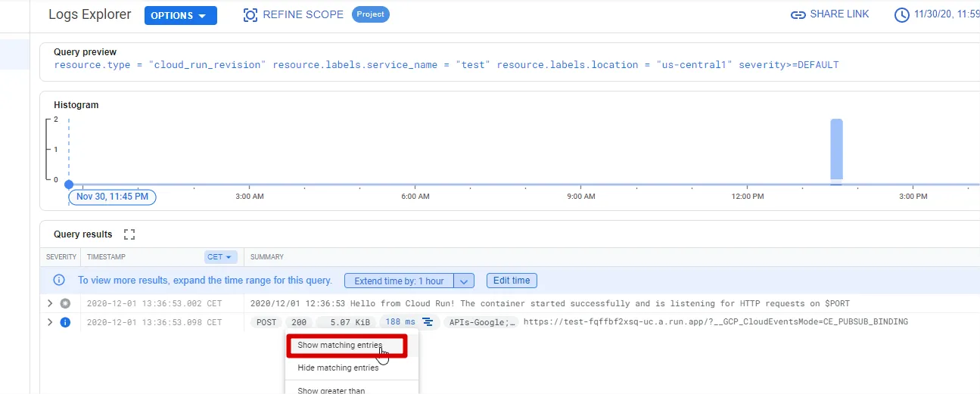Select the Project scope chip
The width and height of the screenshot is (980, 394).
pyautogui.click(x=371, y=14)
